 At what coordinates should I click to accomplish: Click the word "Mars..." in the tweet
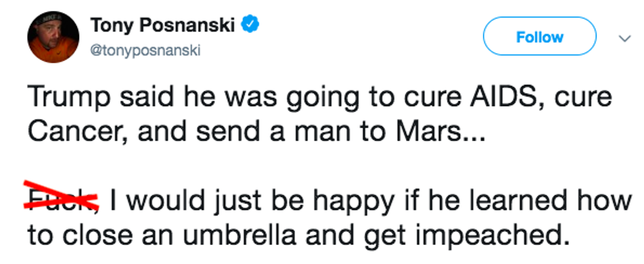[448, 132]
